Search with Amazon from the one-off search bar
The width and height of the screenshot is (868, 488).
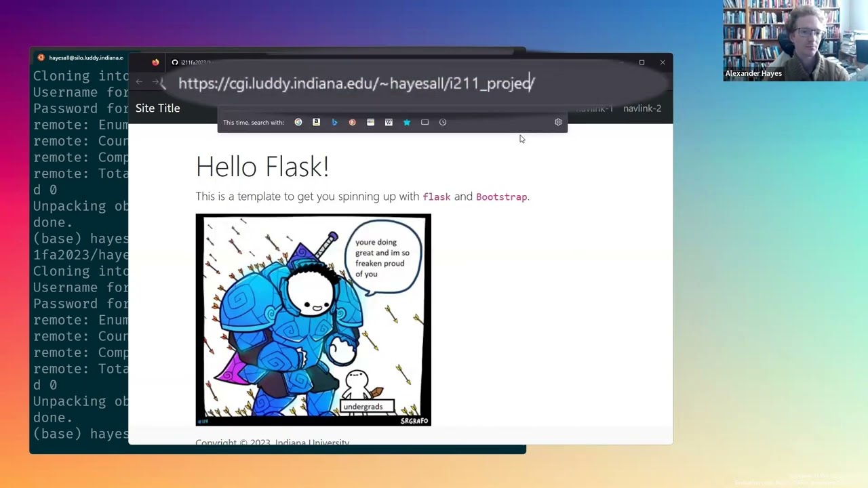pyautogui.click(x=316, y=122)
